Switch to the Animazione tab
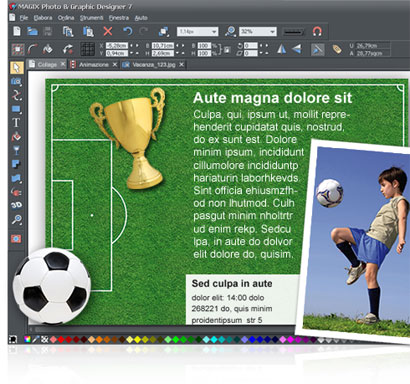This screenshot has width=410, height=384. (x=94, y=65)
